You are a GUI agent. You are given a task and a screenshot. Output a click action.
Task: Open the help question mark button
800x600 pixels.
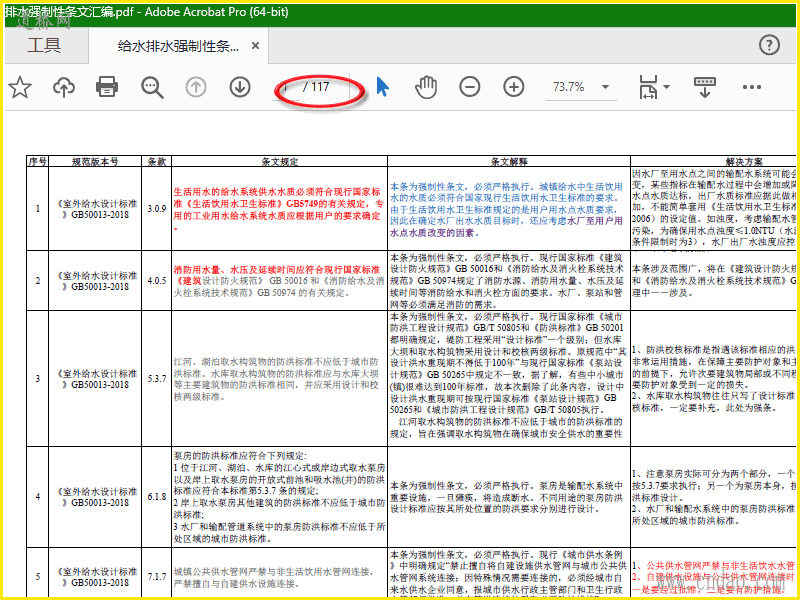[x=769, y=45]
